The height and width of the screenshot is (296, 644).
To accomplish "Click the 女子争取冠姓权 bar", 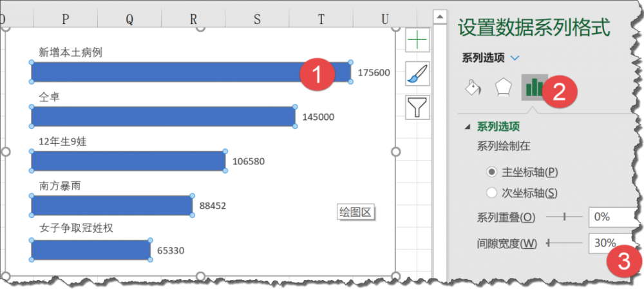I will tap(90, 250).
